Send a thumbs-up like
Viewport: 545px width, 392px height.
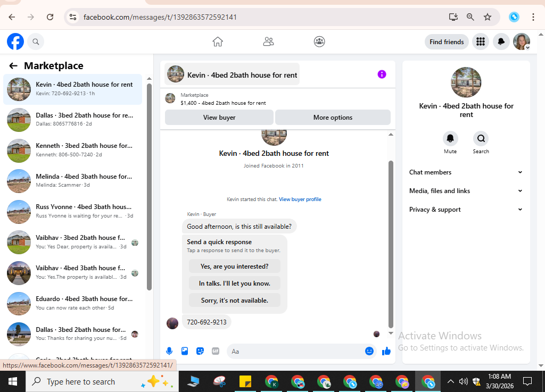coord(386,351)
